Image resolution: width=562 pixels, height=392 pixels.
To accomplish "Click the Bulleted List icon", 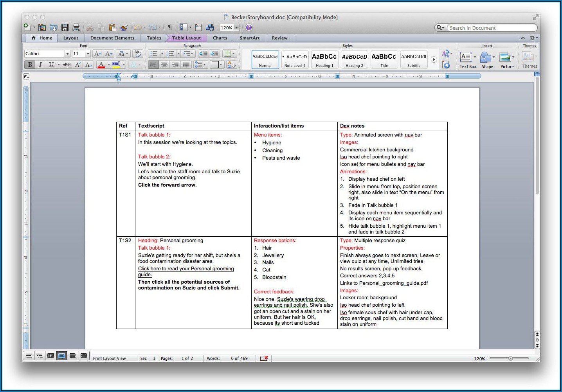I will [154, 54].
